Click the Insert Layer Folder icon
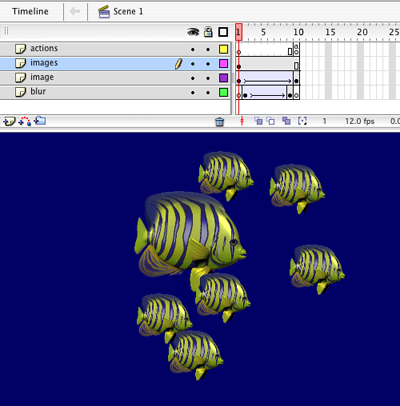 pos(40,121)
